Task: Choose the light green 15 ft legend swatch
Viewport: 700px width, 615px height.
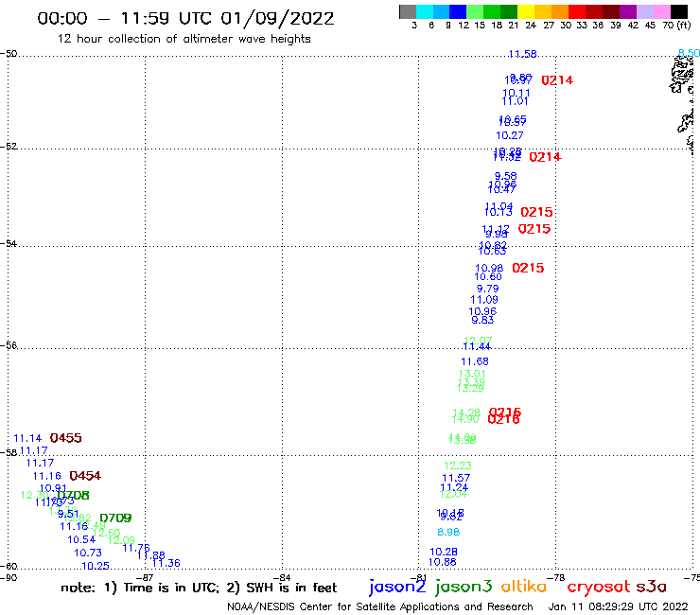Action: pos(475,11)
